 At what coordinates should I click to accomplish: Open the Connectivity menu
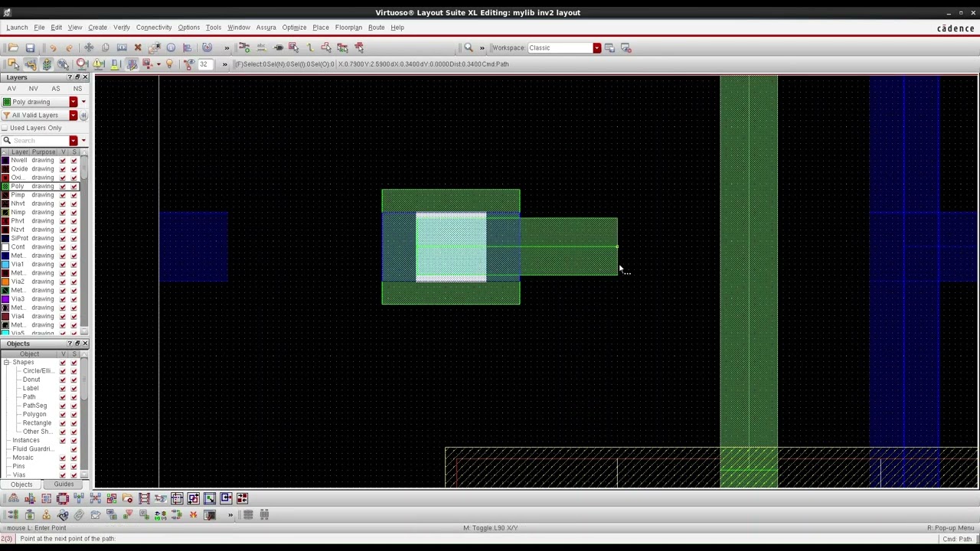(x=154, y=28)
